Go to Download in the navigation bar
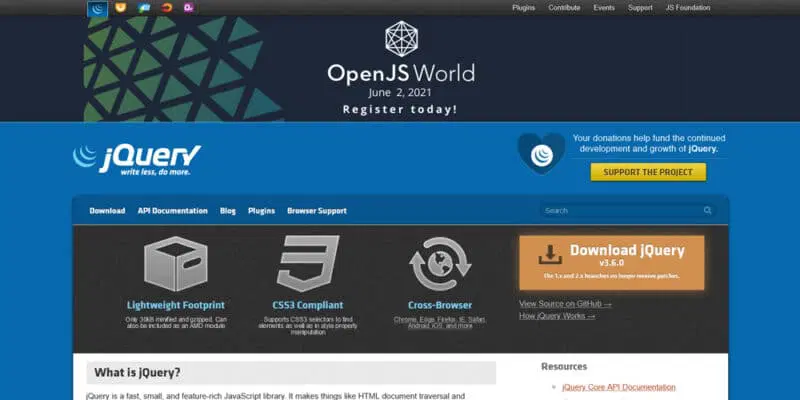800x400 pixels. [107, 211]
